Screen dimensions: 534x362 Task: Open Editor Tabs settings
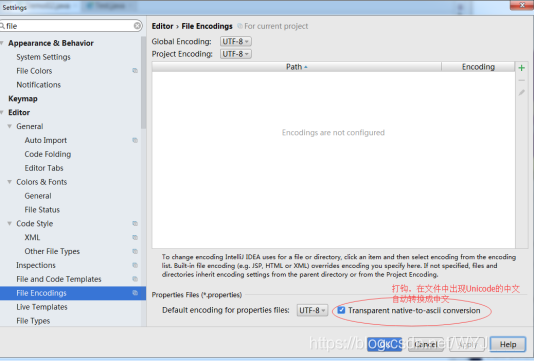44,168
